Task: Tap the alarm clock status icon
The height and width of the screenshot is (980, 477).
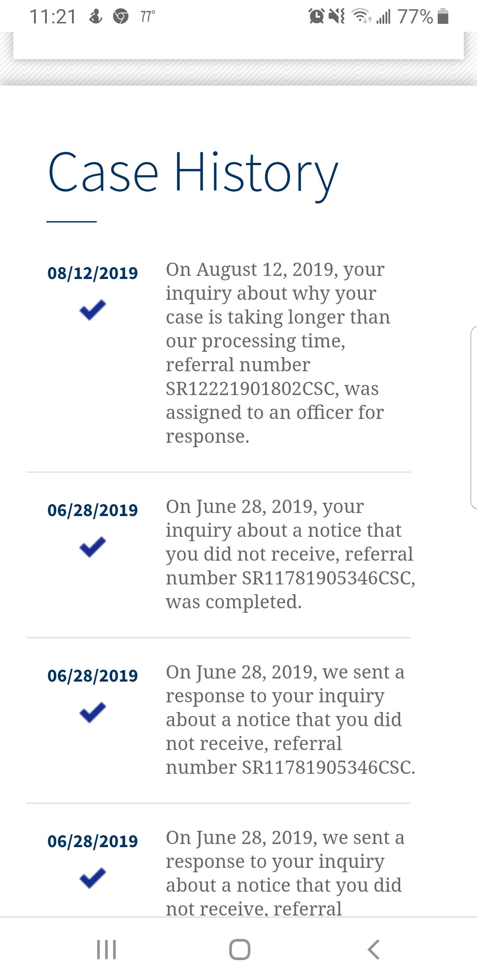Action: pos(316,16)
